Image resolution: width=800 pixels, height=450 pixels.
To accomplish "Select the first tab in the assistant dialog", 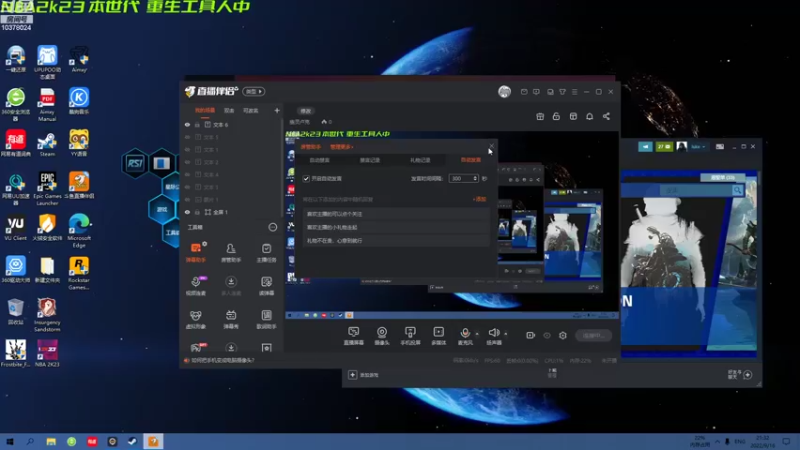I will (319, 160).
